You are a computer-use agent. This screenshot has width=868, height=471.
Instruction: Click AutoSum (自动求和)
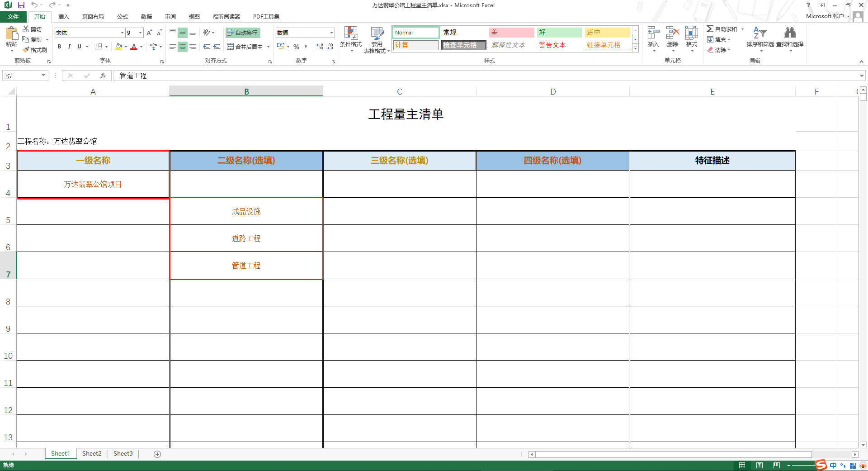(x=722, y=29)
